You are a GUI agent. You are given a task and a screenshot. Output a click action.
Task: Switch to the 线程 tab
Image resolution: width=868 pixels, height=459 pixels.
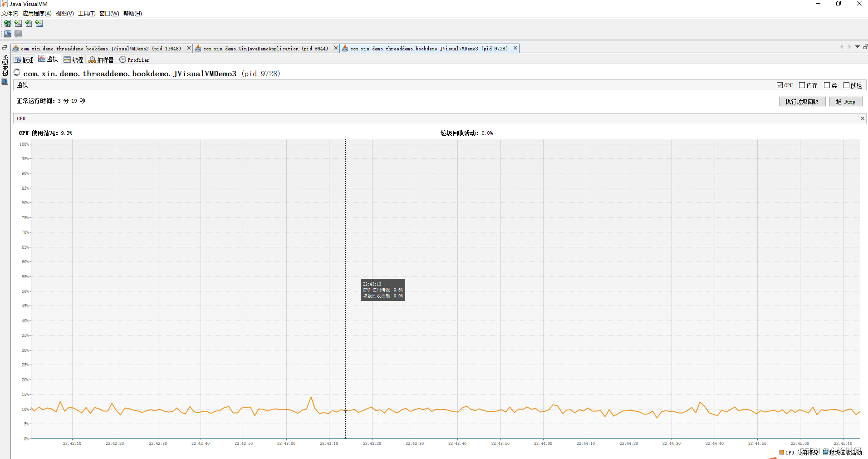(x=74, y=60)
